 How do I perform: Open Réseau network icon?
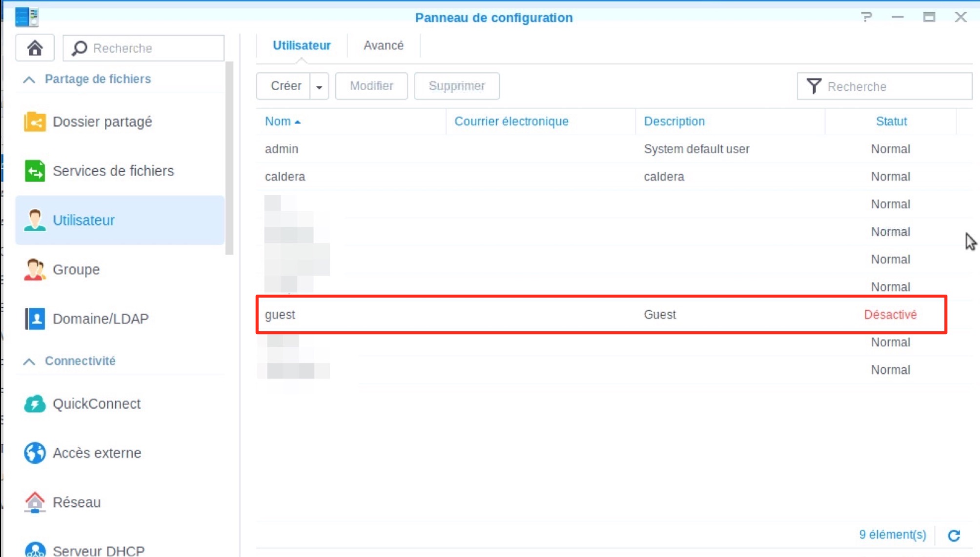coord(35,502)
